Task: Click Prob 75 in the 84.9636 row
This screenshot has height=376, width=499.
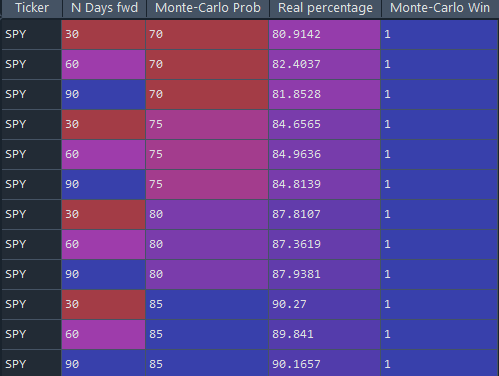Action: 207,154
